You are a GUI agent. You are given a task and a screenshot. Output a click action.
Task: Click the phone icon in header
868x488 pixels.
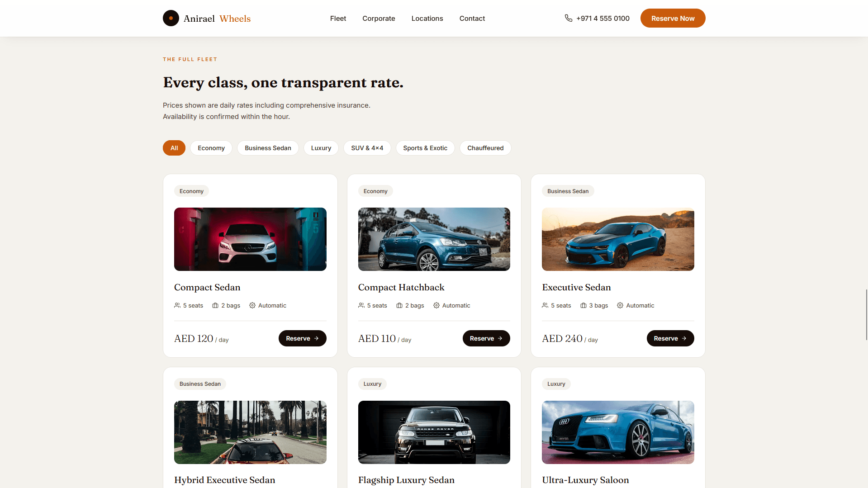569,18
